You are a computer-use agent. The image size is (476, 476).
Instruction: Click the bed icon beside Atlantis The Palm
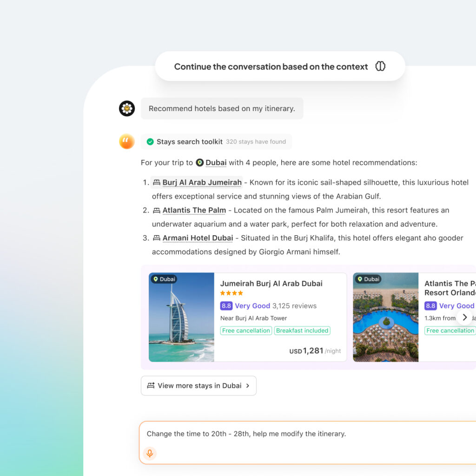[x=157, y=211]
